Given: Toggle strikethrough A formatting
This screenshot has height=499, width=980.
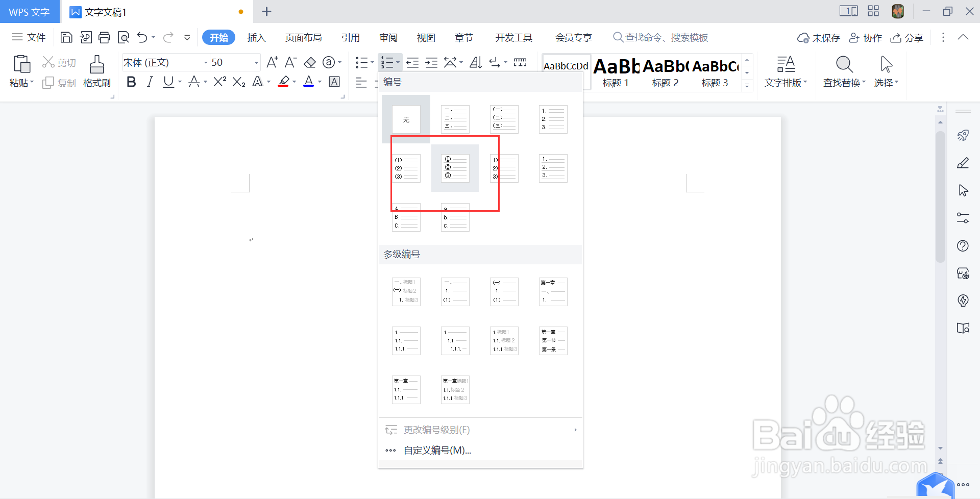Looking at the screenshot, I should coord(194,82).
